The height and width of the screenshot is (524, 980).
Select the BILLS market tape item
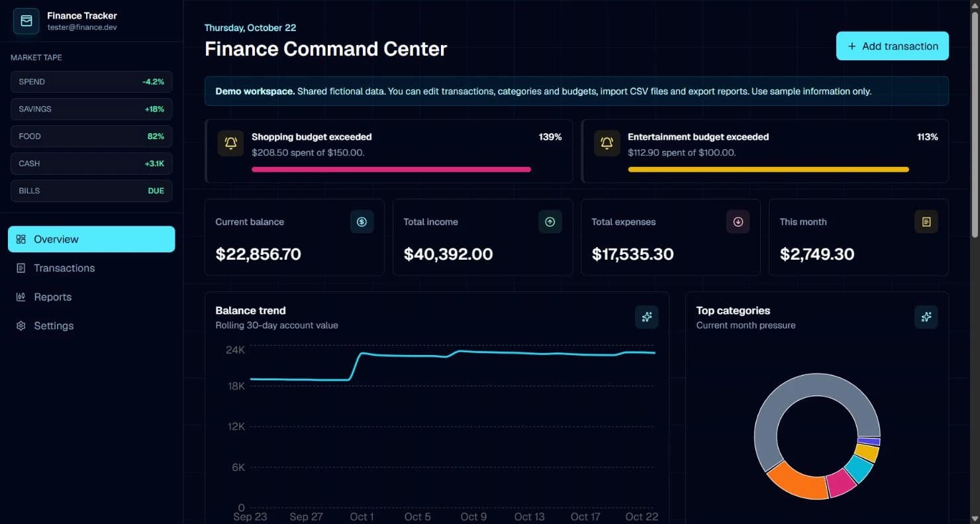coord(91,190)
